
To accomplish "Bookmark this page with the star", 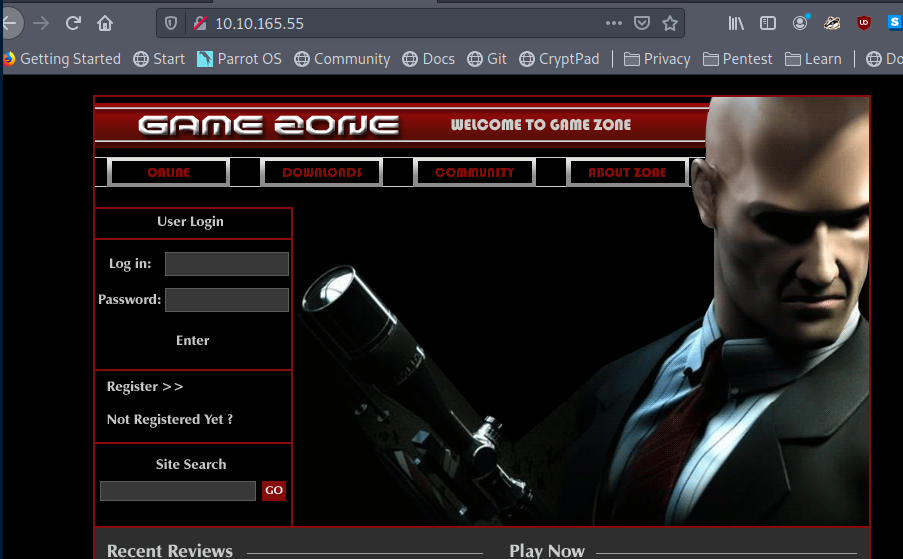I will [x=670, y=23].
